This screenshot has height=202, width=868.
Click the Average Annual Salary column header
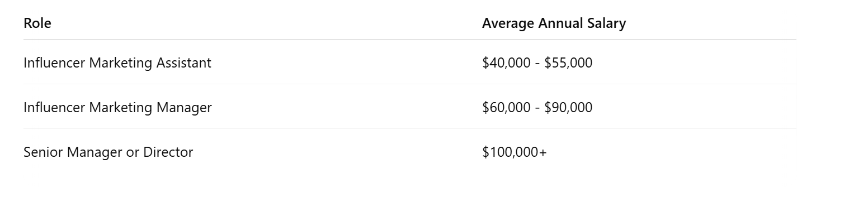554,23
